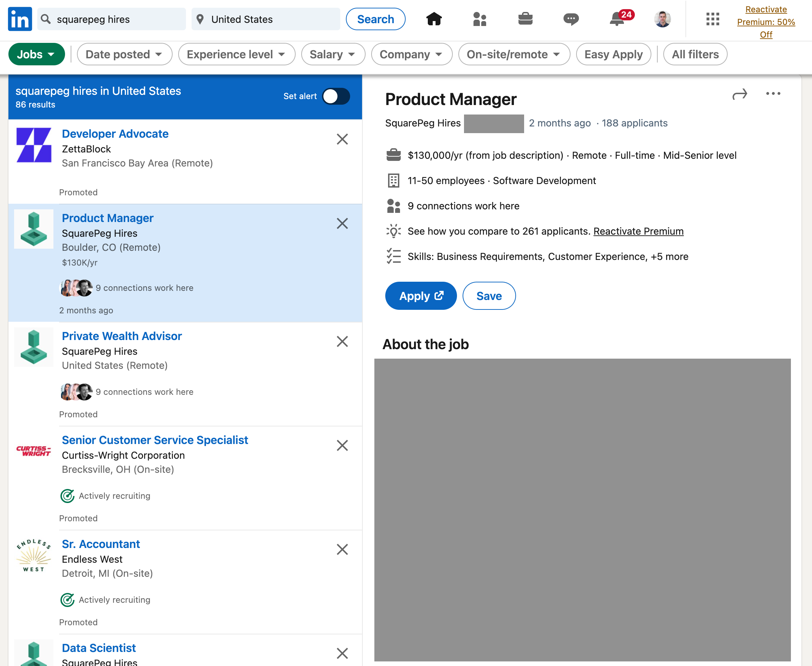The height and width of the screenshot is (666, 812).
Task: Open the Jobs filter dropdown
Action: pos(37,54)
